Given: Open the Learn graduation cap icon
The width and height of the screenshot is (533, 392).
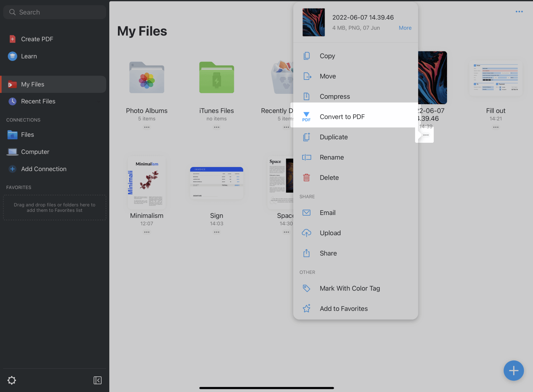Looking at the screenshot, I should pos(12,56).
